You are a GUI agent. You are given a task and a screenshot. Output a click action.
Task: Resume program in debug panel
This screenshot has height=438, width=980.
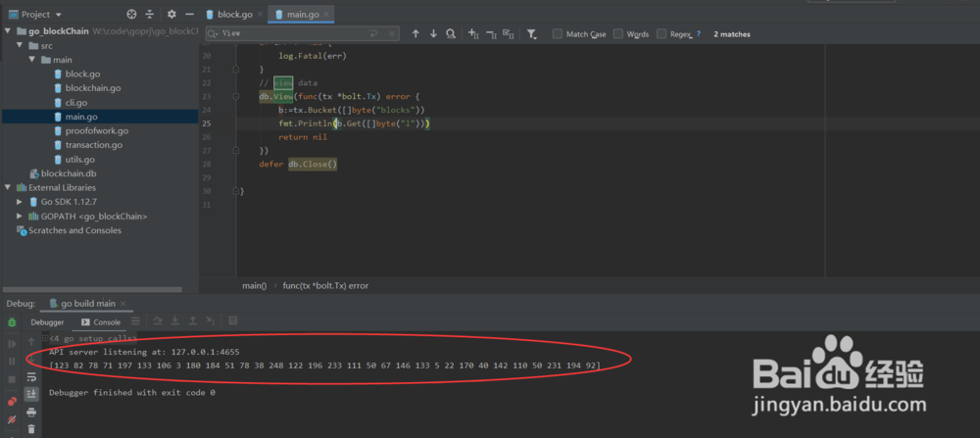click(x=12, y=344)
